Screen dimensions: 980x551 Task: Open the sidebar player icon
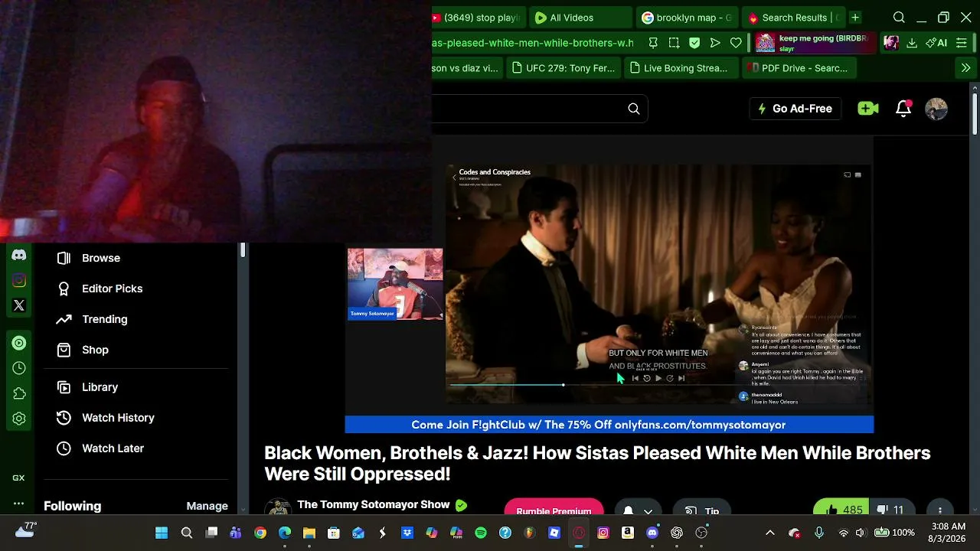[x=19, y=343]
